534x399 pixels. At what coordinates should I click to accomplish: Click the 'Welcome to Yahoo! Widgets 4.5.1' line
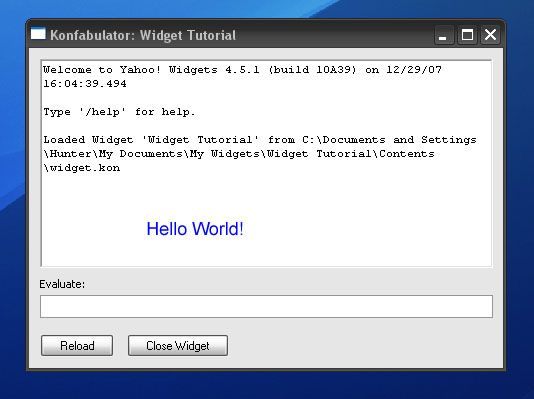pyautogui.click(x=242, y=70)
